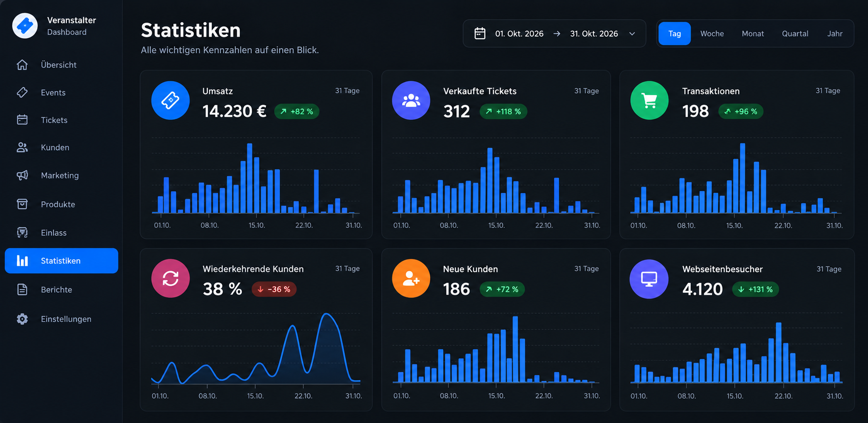Click the start date 01. Okt. 2026
This screenshot has height=423, width=868.
519,34
